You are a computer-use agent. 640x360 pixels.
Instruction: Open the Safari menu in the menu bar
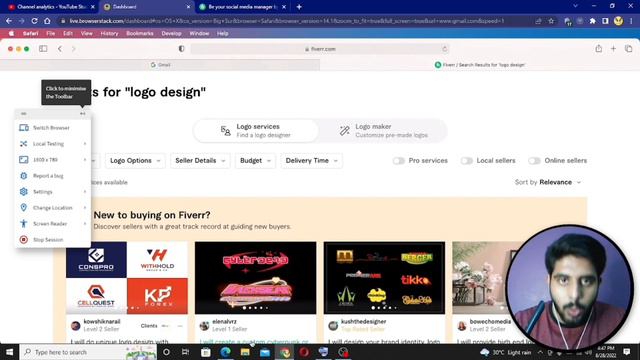point(31,33)
